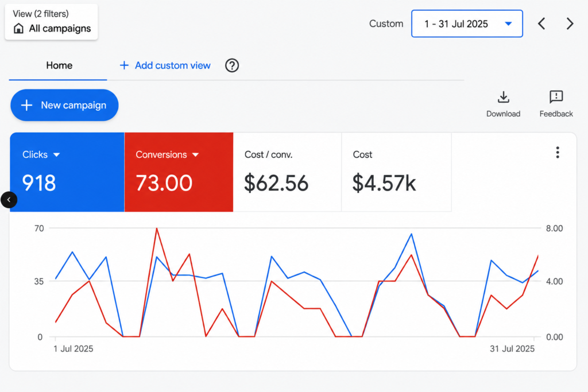
Task: Expand the Conversions metric dropdown arrow
Action: point(195,155)
